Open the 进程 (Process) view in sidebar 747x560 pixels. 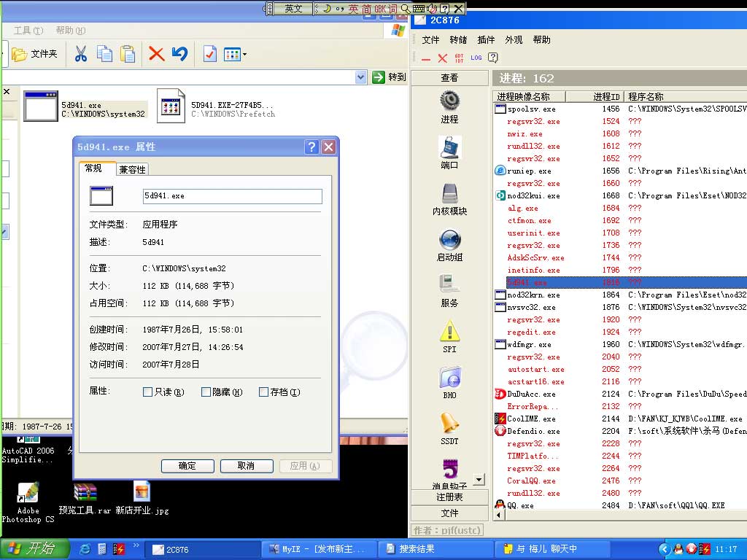[449, 101]
